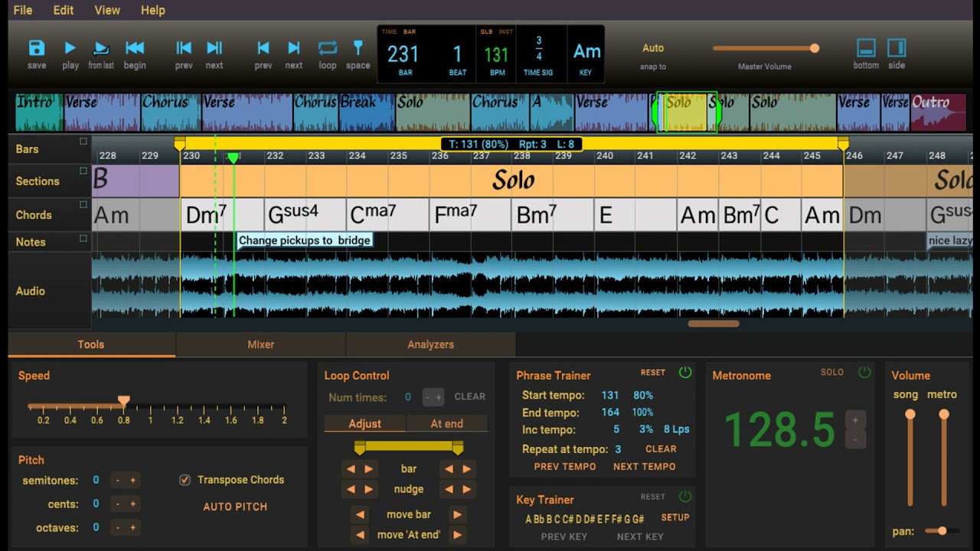Click the pan slider knob
The width and height of the screenshot is (980, 551).
[x=942, y=530]
